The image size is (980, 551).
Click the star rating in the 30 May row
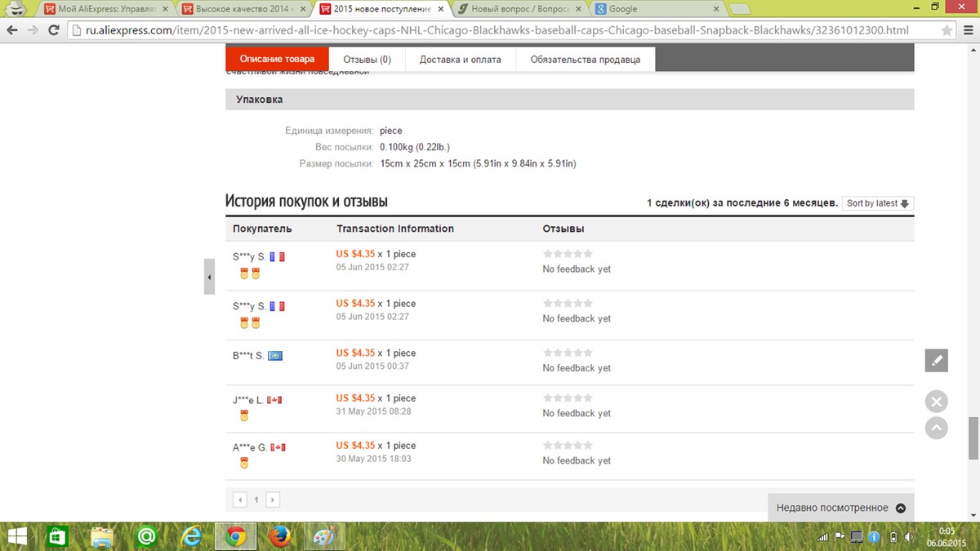[568, 446]
